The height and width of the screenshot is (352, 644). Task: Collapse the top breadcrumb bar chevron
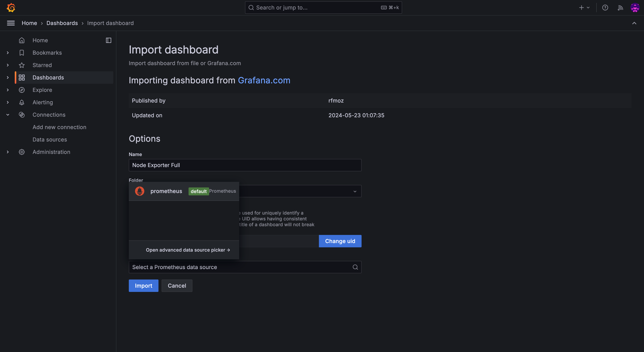click(634, 23)
